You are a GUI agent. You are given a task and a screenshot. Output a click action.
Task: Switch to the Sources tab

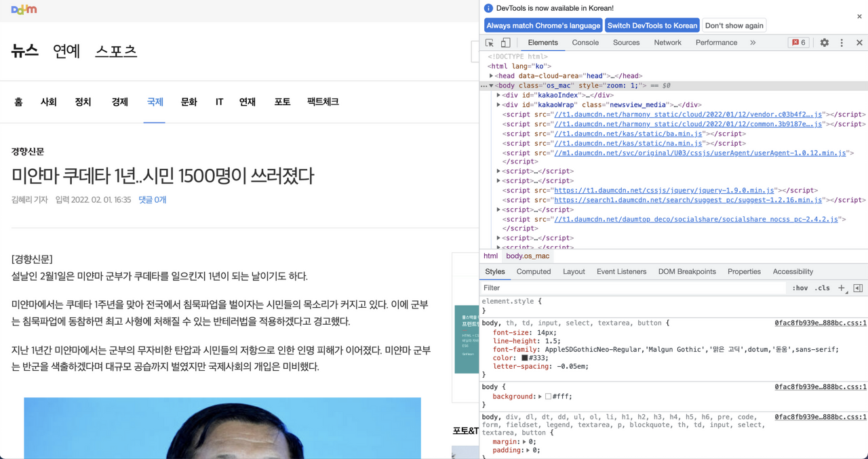(626, 43)
